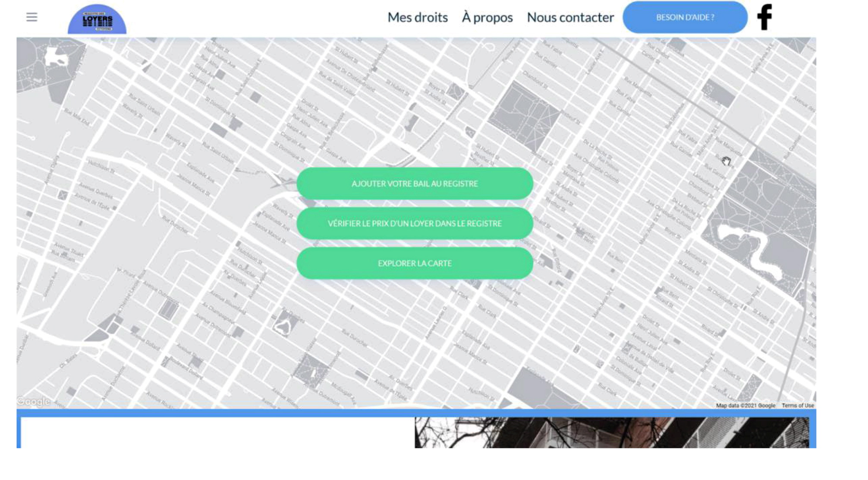Open the Facebook page icon

764,17
